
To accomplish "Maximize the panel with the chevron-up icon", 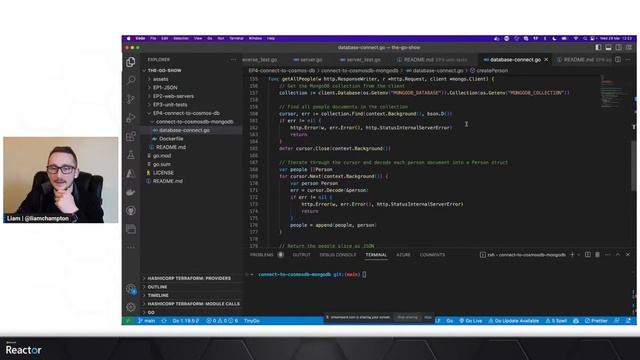I will (618, 255).
